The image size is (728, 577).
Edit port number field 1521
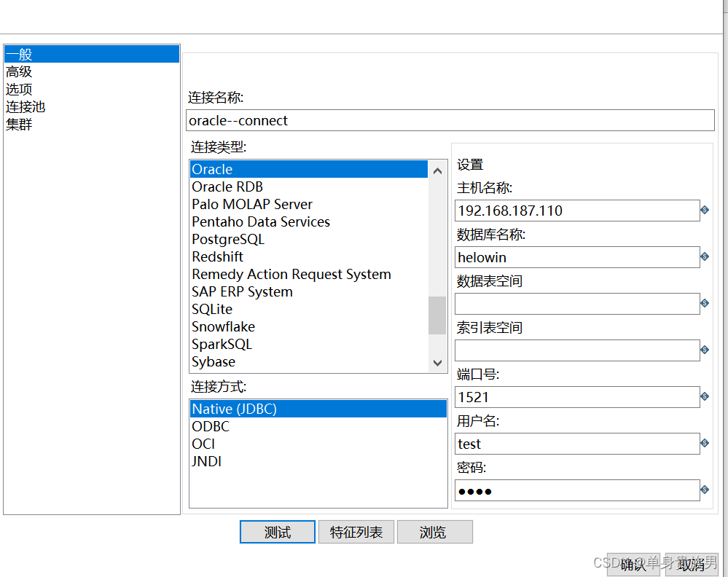tap(577, 397)
